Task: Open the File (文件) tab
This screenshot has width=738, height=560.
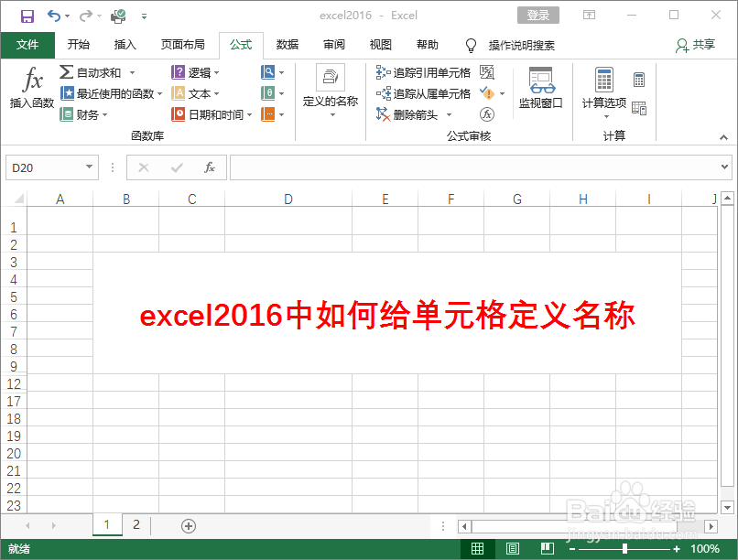Action: pos(27,45)
